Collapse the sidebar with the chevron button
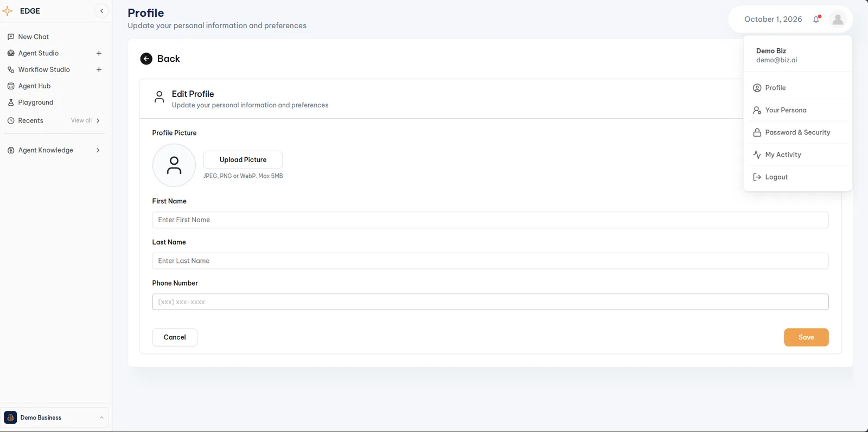The height and width of the screenshot is (432, 868). [101, 11]
